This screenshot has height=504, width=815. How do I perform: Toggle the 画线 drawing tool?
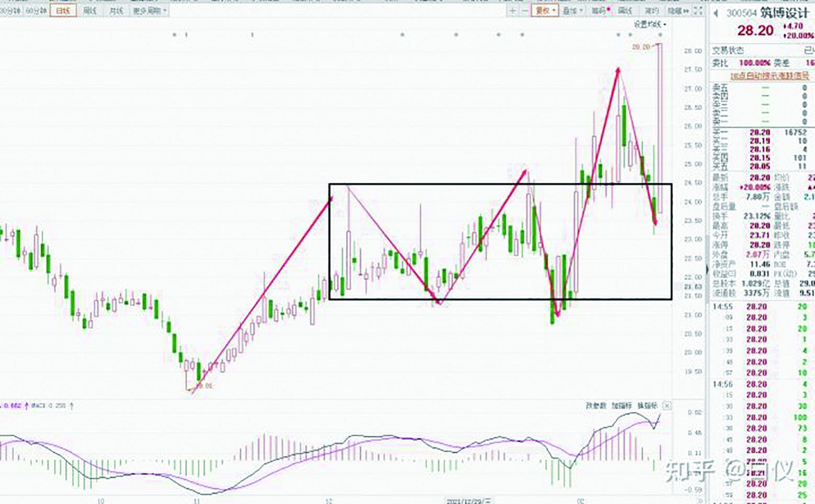coord(625,11)
